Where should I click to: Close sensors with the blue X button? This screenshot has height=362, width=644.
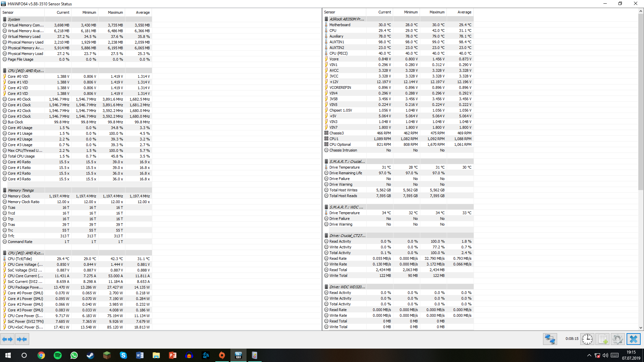click(633, 339)
